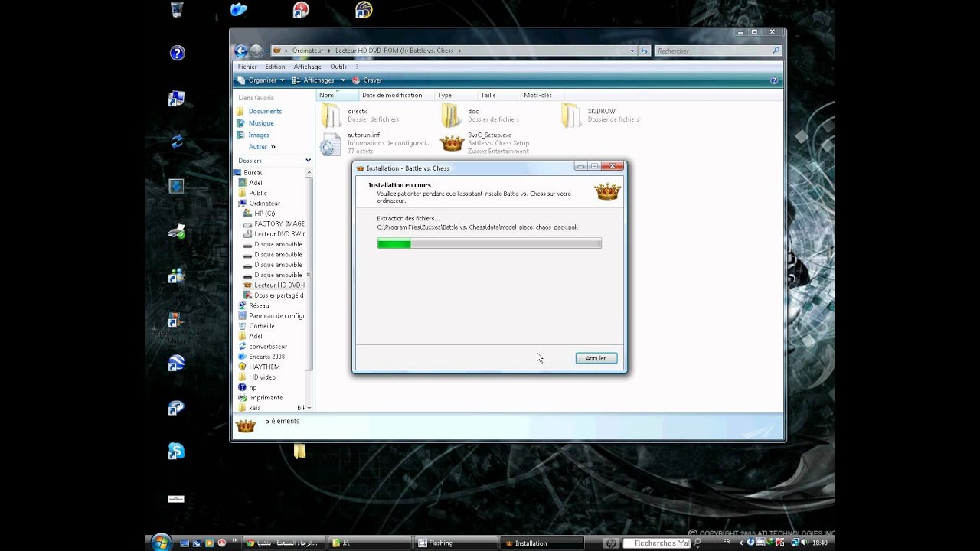
Task: Click the BvsC_Setup.exe crown icon
Action: (452, 142)
